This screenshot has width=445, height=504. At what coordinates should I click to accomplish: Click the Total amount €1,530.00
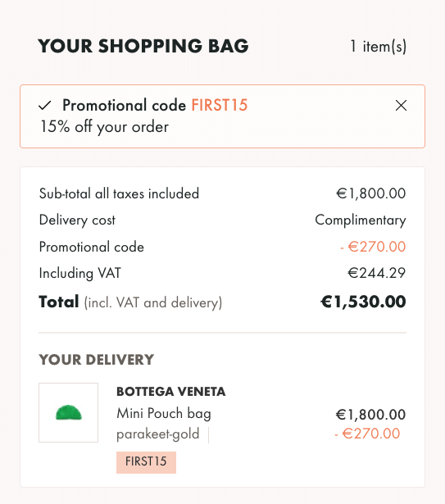[363, 302]
